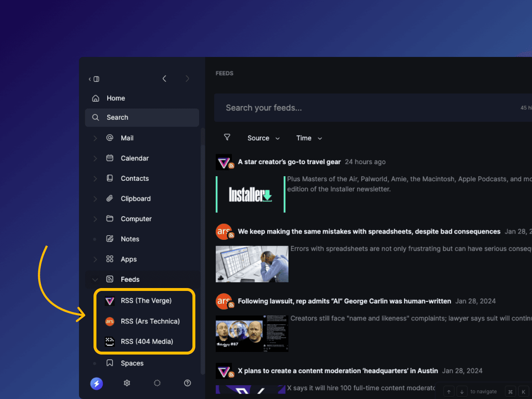Open the George Carlin lawsuit article

coord(345,301)
